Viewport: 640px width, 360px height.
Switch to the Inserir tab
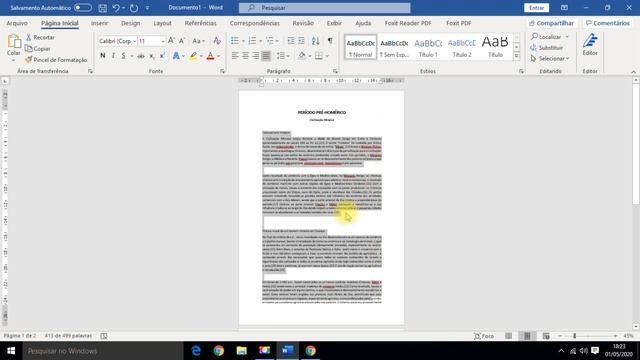(x=100, y=23)
